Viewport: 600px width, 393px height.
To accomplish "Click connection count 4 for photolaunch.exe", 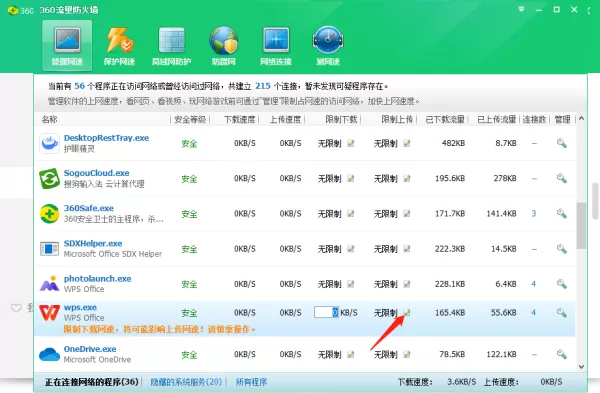I will [x=534, y=284].
